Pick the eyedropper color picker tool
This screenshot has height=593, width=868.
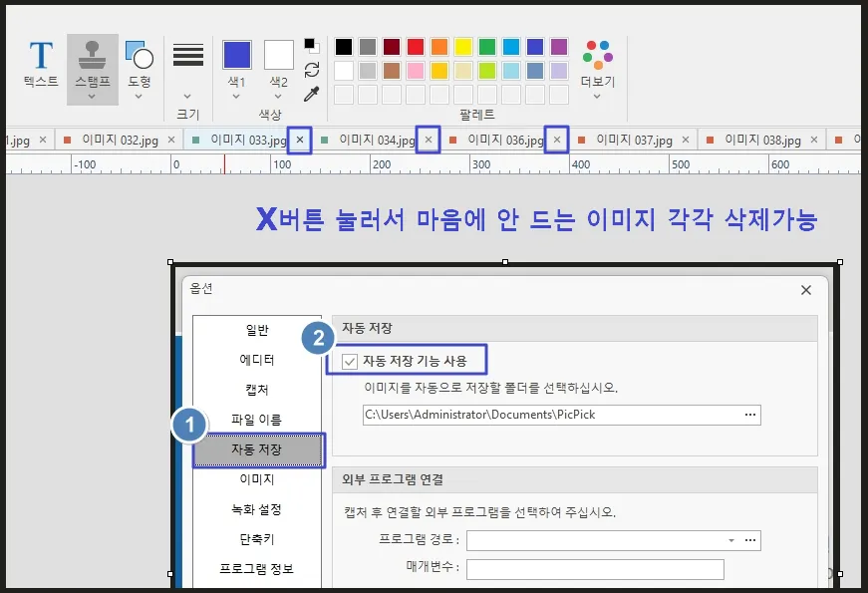[312, 94]
